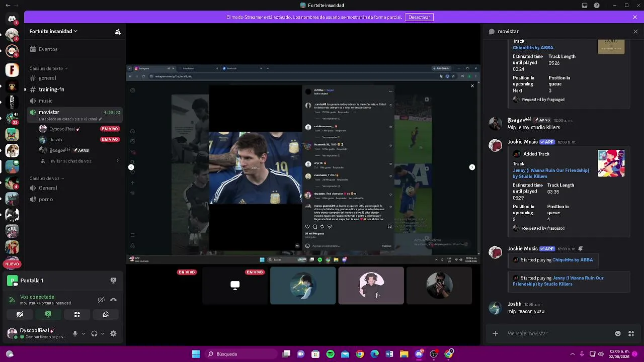644x362 pixels.
Task: Click the Búsqueda taskbar search box
Action: [240, 354]
